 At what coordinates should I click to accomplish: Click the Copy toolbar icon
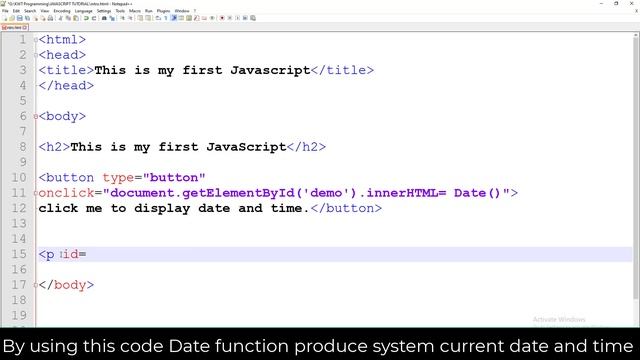point(68,18)
